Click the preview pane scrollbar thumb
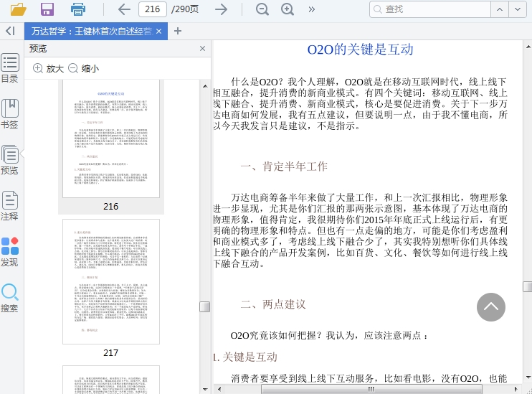532x394 pixels. coord(204,306)
